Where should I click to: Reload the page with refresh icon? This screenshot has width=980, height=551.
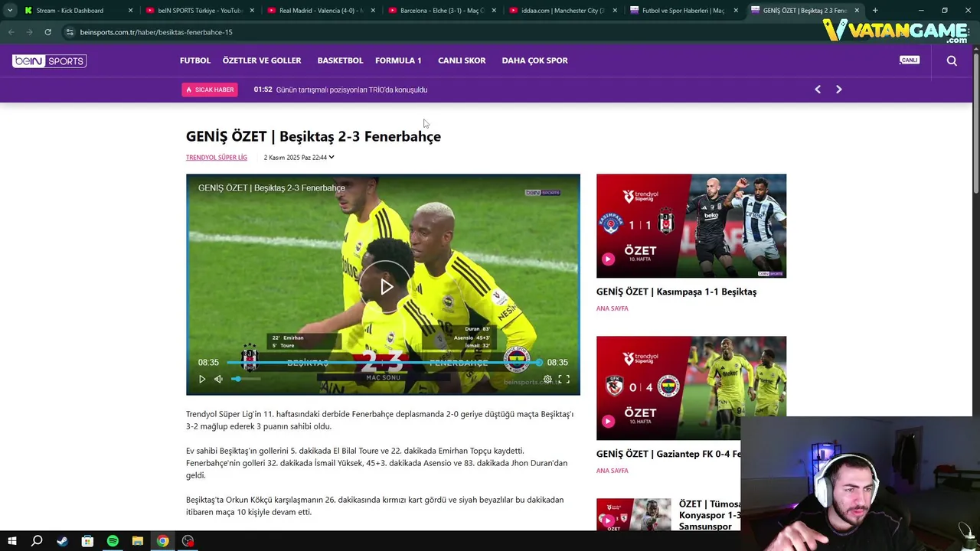(x=47, y=32)
